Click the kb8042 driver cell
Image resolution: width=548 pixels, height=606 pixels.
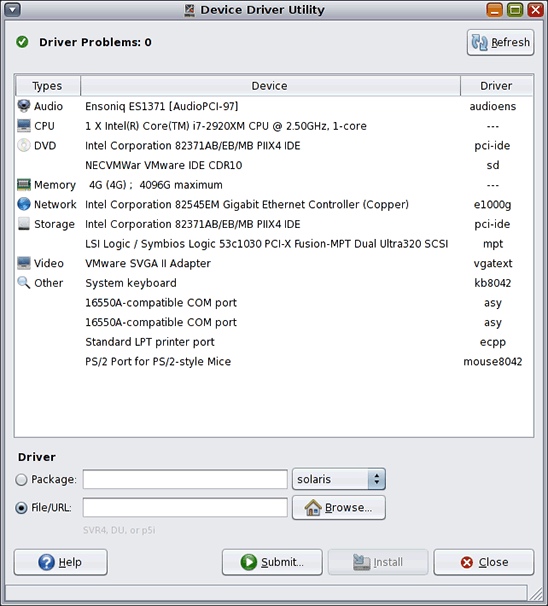click(493, 283)
